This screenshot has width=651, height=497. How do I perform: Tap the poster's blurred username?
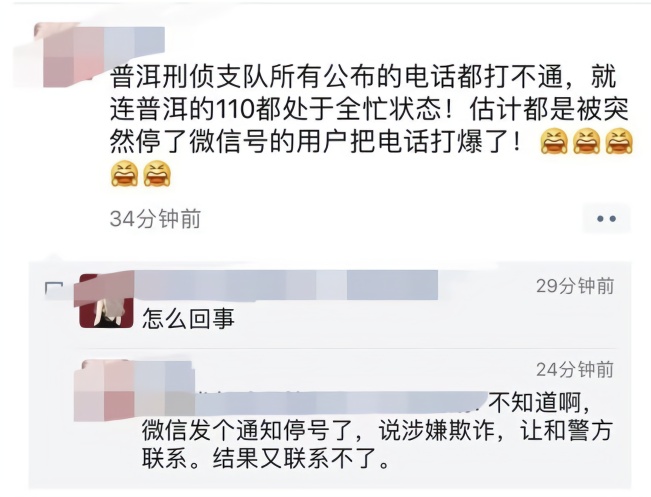pos(135,41)
